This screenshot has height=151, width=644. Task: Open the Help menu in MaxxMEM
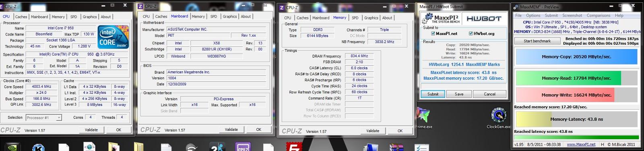pos(619,15)
